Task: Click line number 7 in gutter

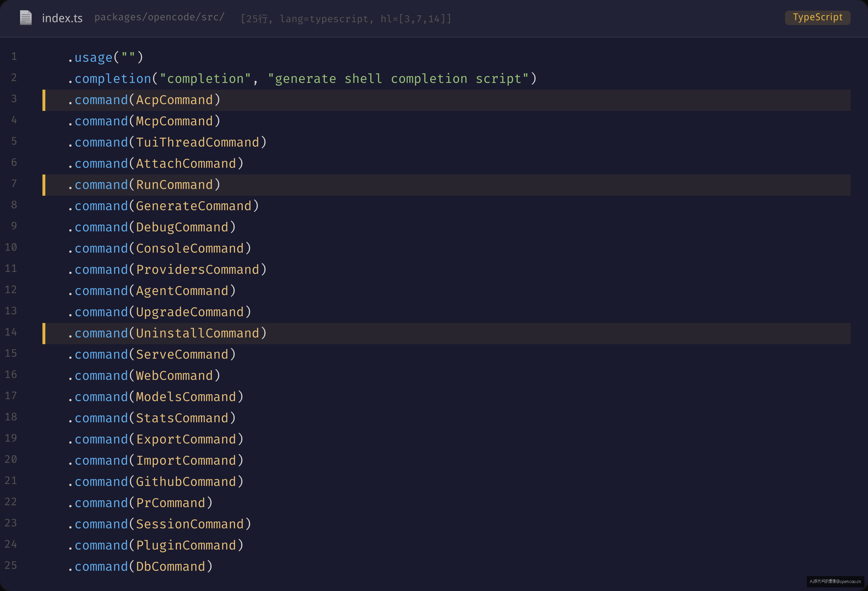Action: 14,184
